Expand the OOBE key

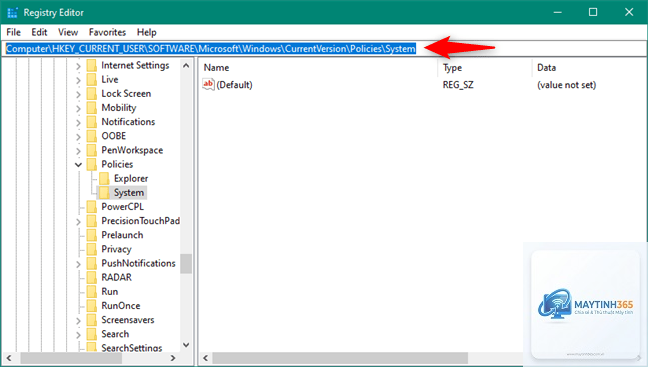78,136
